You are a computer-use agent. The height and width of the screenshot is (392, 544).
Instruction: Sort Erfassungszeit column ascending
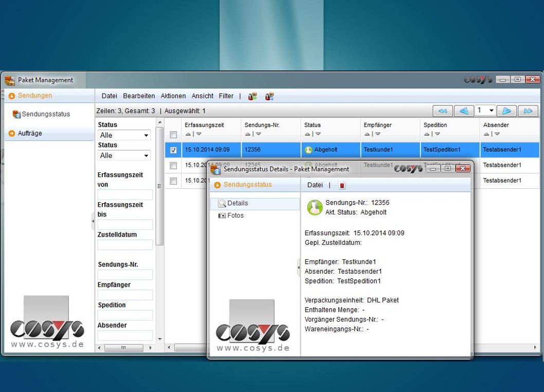point(188,134)
